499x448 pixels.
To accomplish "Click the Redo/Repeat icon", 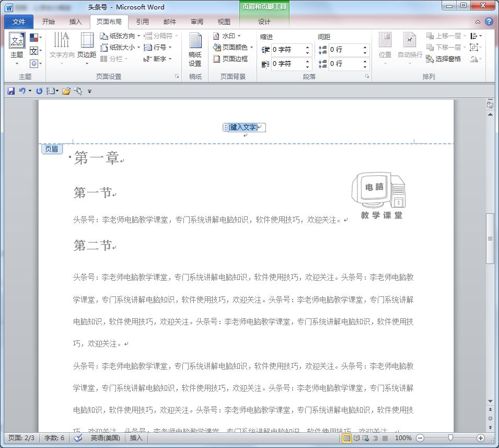I will [39, 91].
